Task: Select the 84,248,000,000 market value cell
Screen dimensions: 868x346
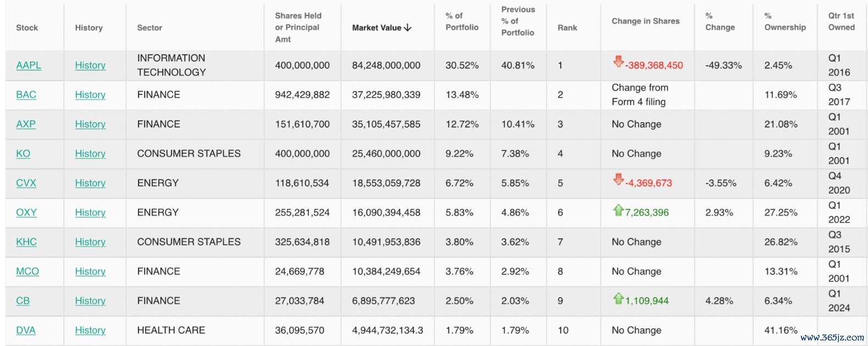Action: coord(386,65)
